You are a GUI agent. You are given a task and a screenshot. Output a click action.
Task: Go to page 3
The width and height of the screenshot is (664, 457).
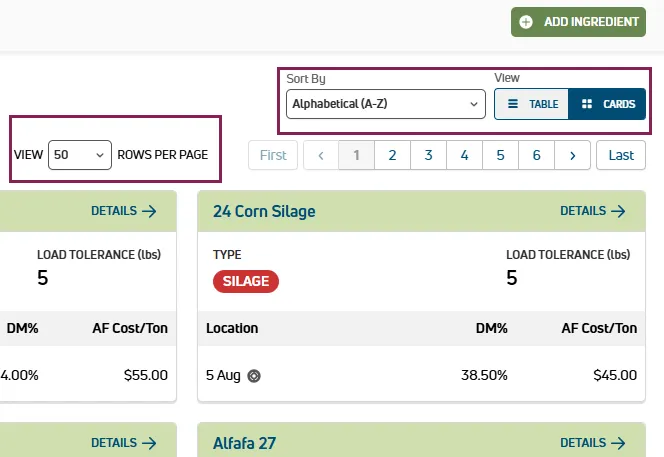[x=429, y=155]
